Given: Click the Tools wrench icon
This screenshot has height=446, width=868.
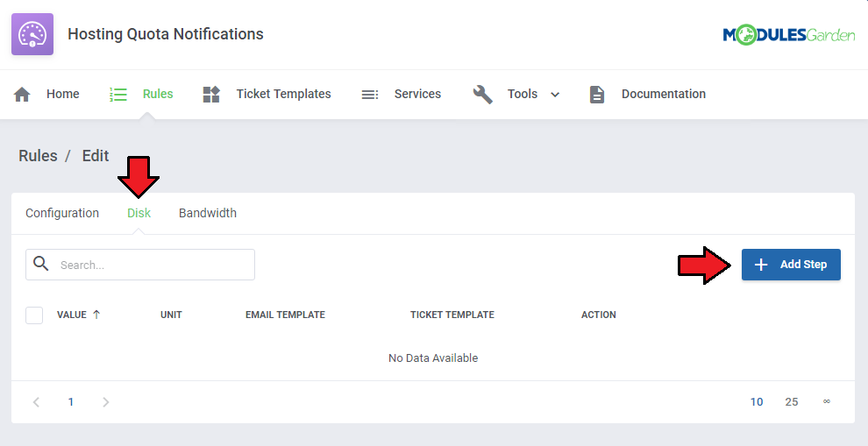Looking at the screenshot, I should pos(483,94).
